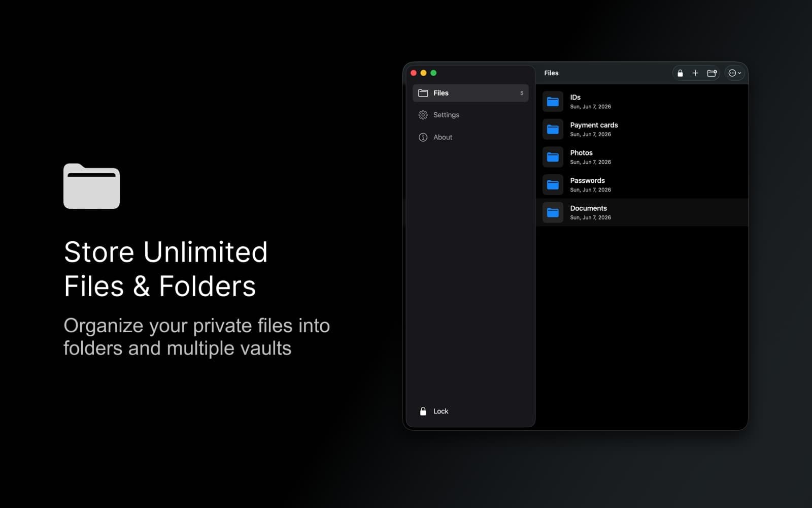
Task: Add a new file with plus icon
Action: click(695, 73)
